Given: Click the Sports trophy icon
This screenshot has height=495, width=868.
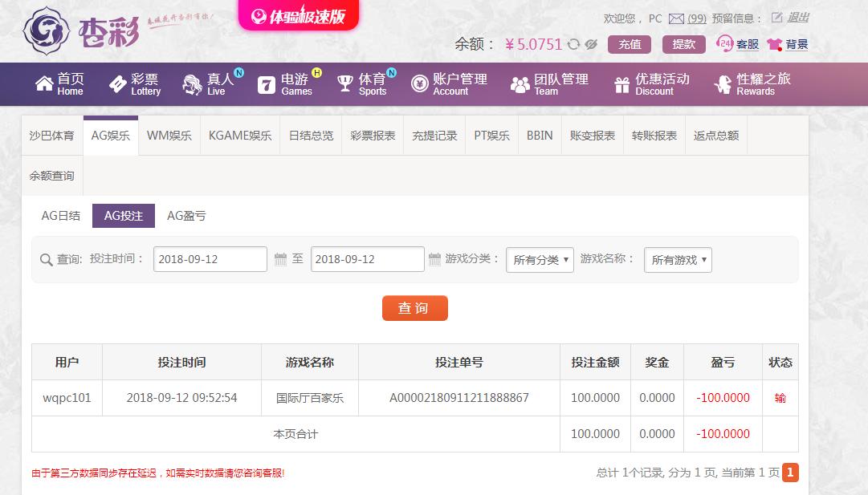Looking at the screenshot, I should [345, 84].
